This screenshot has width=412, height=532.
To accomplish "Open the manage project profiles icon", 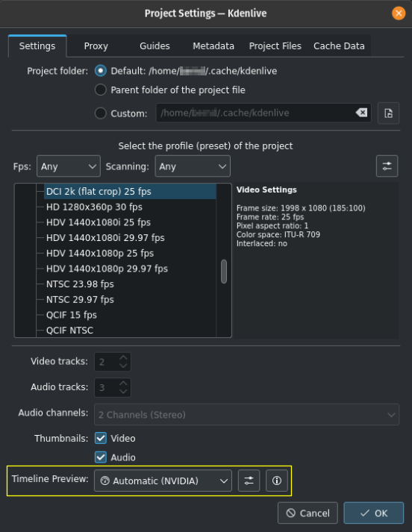I will (387, 166).
